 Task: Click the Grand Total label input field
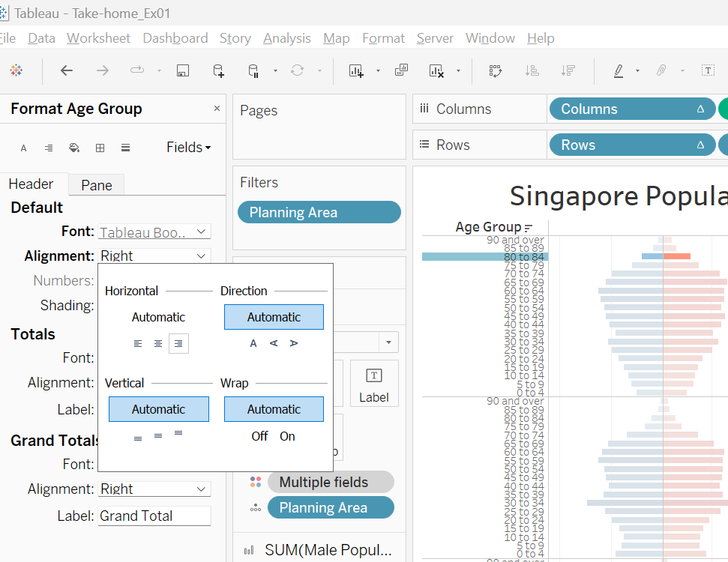[x=154, y=516]
